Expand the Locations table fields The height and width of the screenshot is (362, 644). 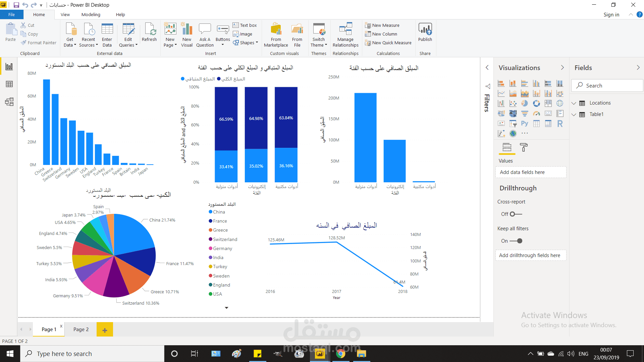pyautogui.click(x=574, y=103)
